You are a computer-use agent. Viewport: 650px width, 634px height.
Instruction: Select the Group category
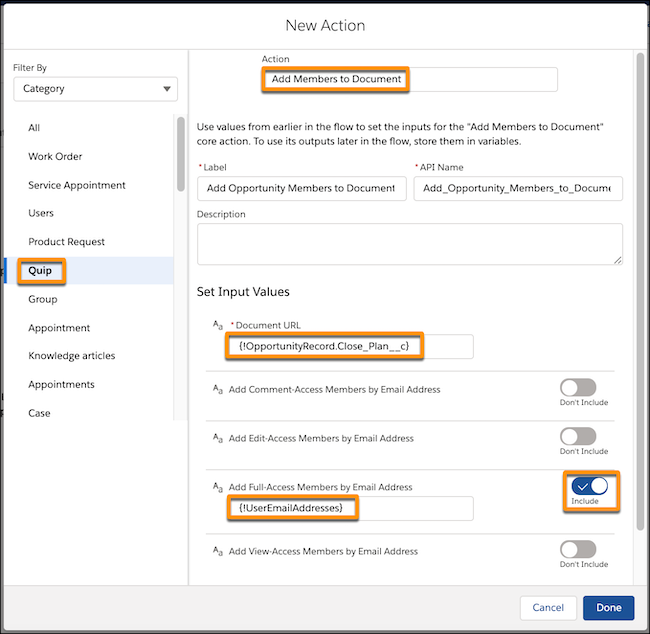pyautogui.click(x=43, y=299)
